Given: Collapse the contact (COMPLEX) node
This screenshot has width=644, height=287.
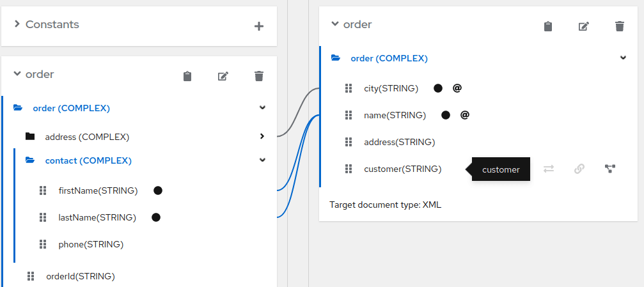Looking at the screenshot, I should 262,160.
